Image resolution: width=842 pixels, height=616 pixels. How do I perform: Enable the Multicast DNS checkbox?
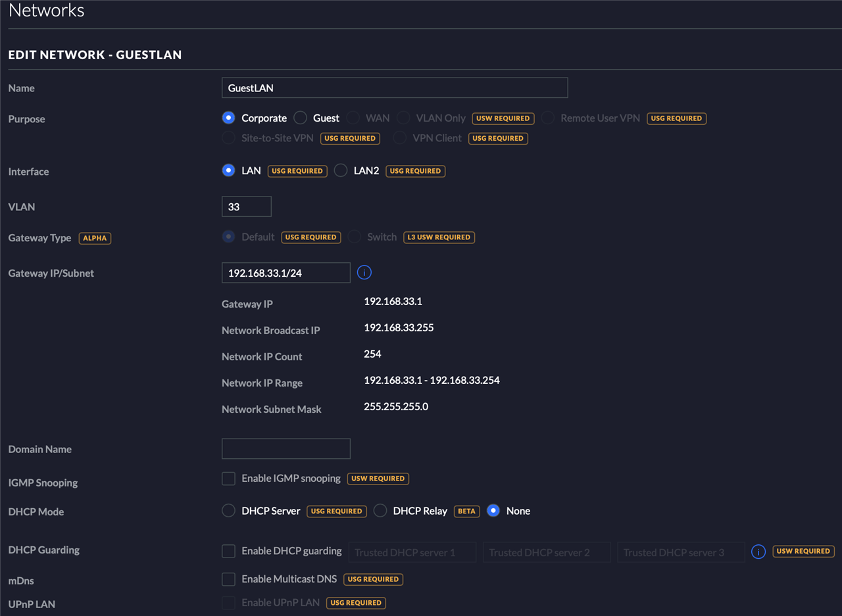click(228, 579)
